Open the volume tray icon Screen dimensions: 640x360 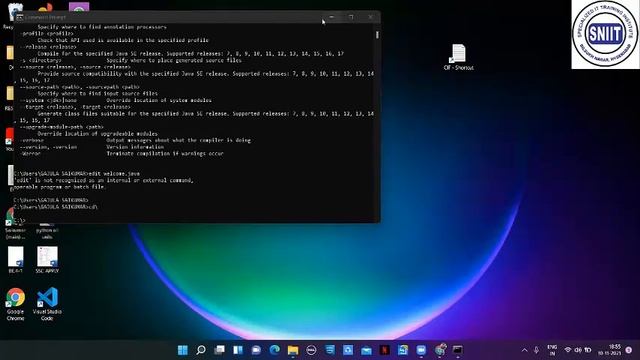pyautogui.click(x=578, y=350)
